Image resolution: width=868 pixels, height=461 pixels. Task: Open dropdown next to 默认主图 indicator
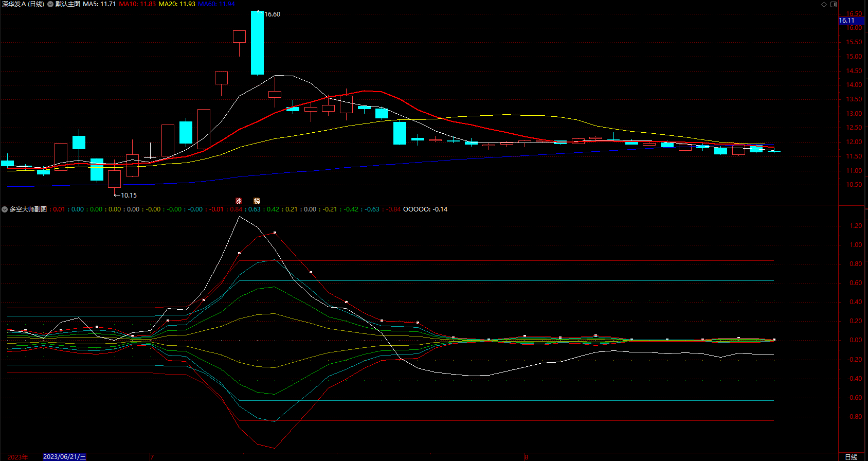(50, 4)
